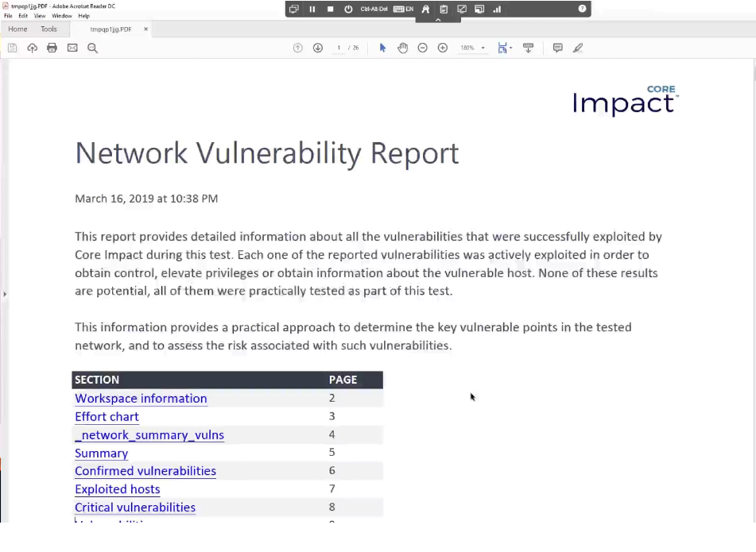
Task: Switch to the Tools tab
Action: click(48, 29)
